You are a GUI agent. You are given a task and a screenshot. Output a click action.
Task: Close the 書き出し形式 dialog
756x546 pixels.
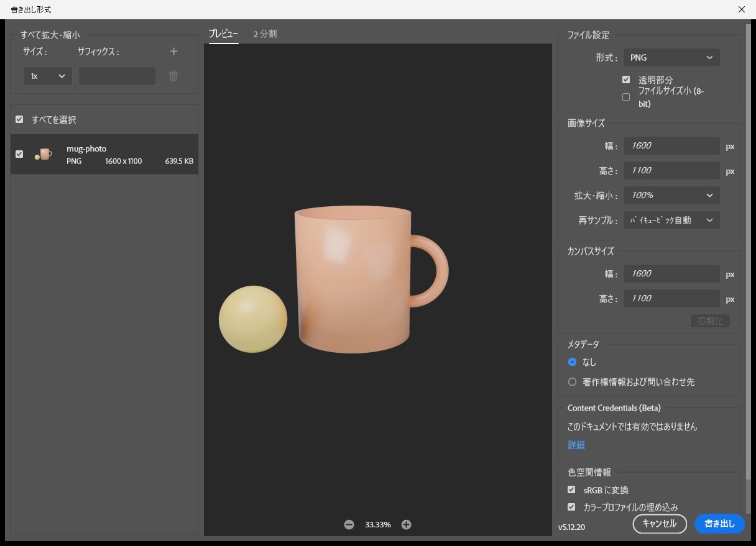click(742, 9)
